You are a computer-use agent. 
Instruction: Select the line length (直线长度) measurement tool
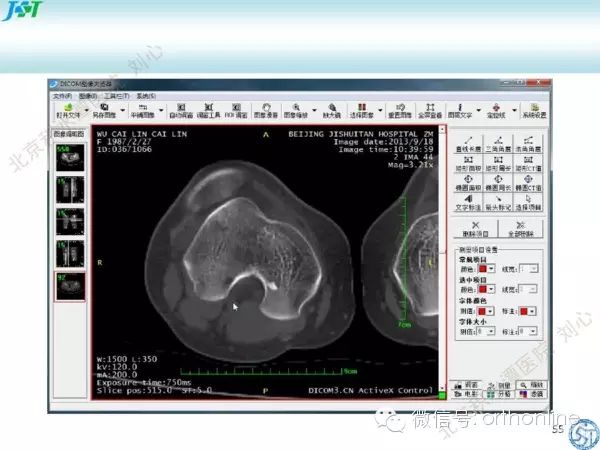click(468, 144)
